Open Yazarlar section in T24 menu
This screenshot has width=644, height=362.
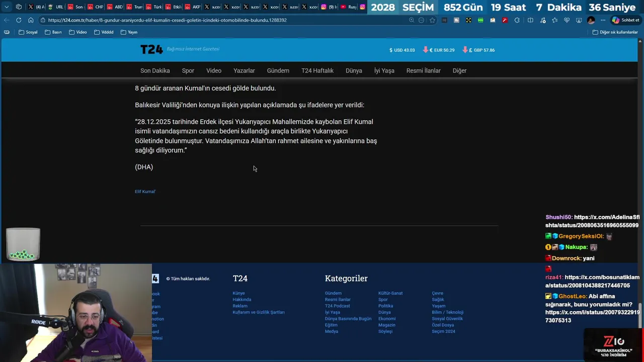click(x=244, y=71)
